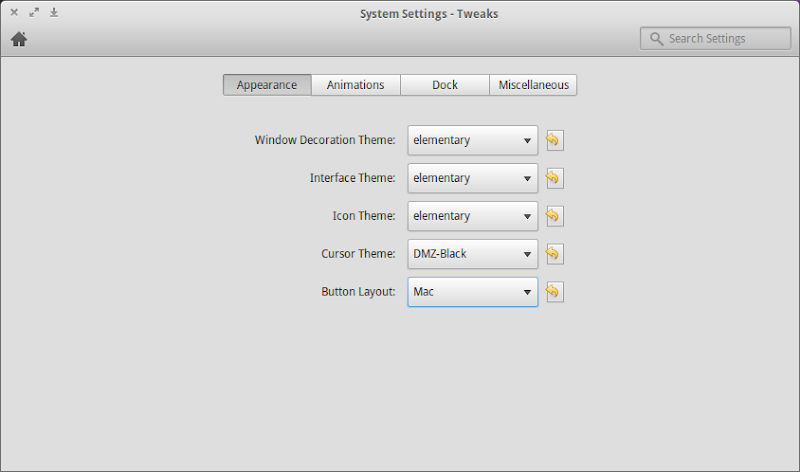Click the magnifier icon in the search box

point(656,39)
